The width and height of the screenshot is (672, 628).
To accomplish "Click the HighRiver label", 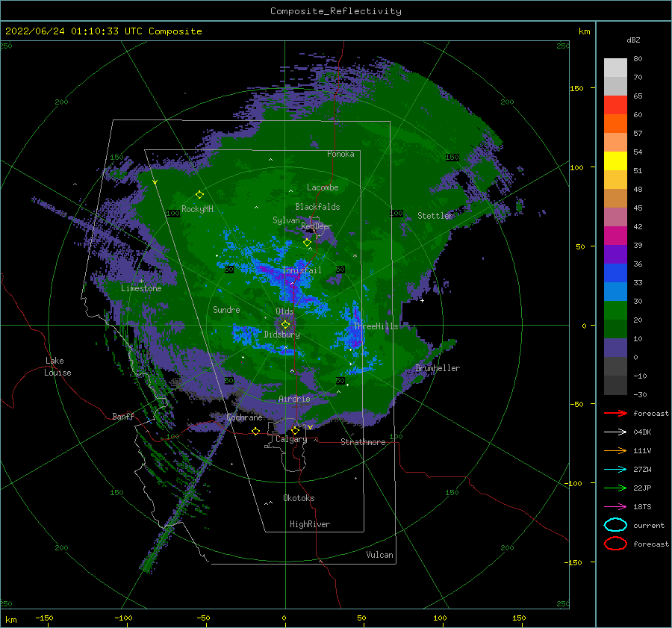I will (x=310, y=524).
